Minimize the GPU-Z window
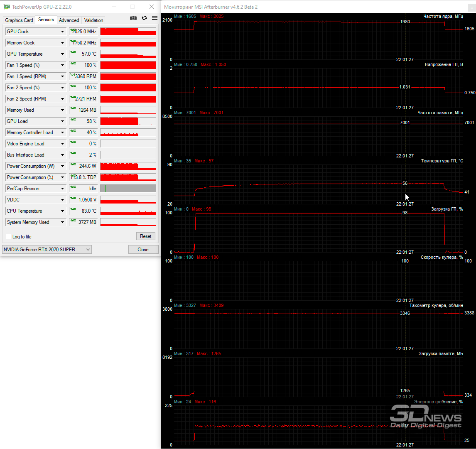Viewport: 476px width, 449px height. (113, 7)
